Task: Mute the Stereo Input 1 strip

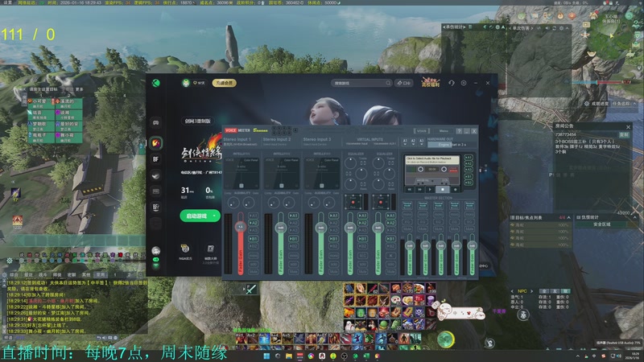Action: coord(253,271)
